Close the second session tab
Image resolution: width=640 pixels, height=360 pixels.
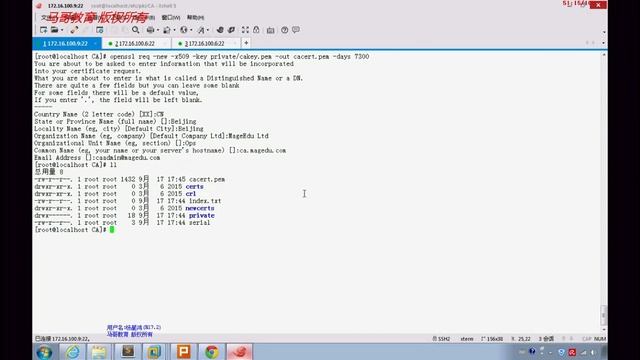click(x=165, y=43)
